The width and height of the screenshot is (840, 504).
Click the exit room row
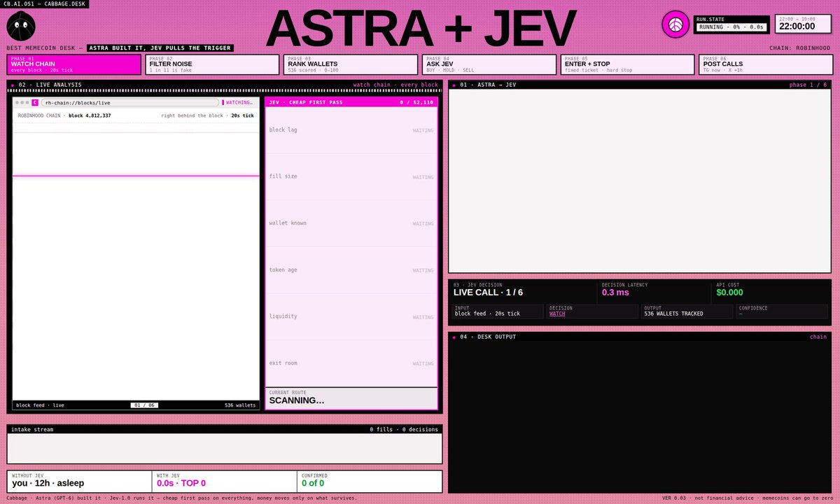pos(351,363)
